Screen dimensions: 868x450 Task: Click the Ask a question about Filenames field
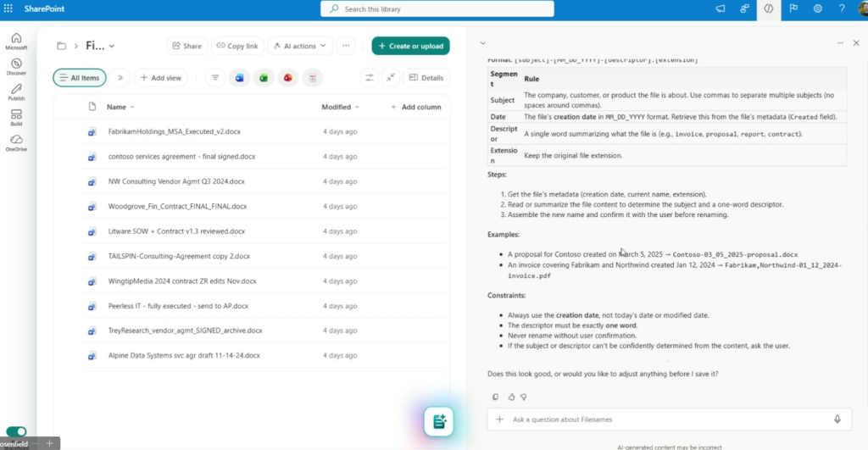pos(669,419)
